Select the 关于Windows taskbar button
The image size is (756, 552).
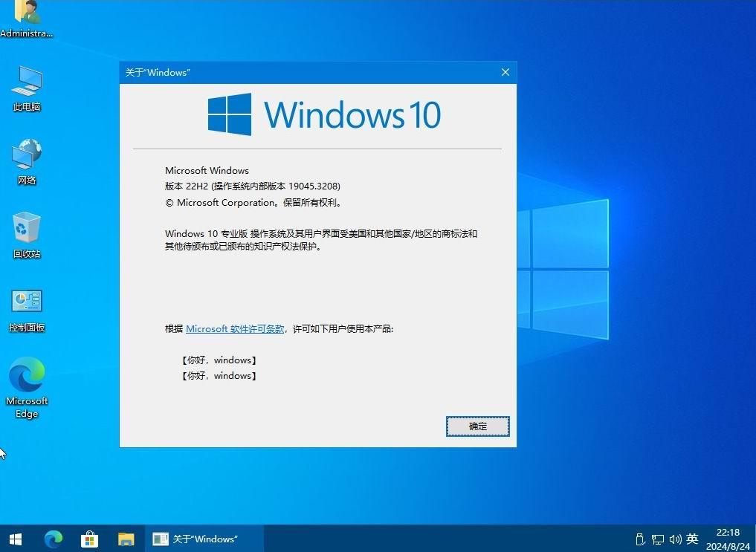(x=201, y=539)
